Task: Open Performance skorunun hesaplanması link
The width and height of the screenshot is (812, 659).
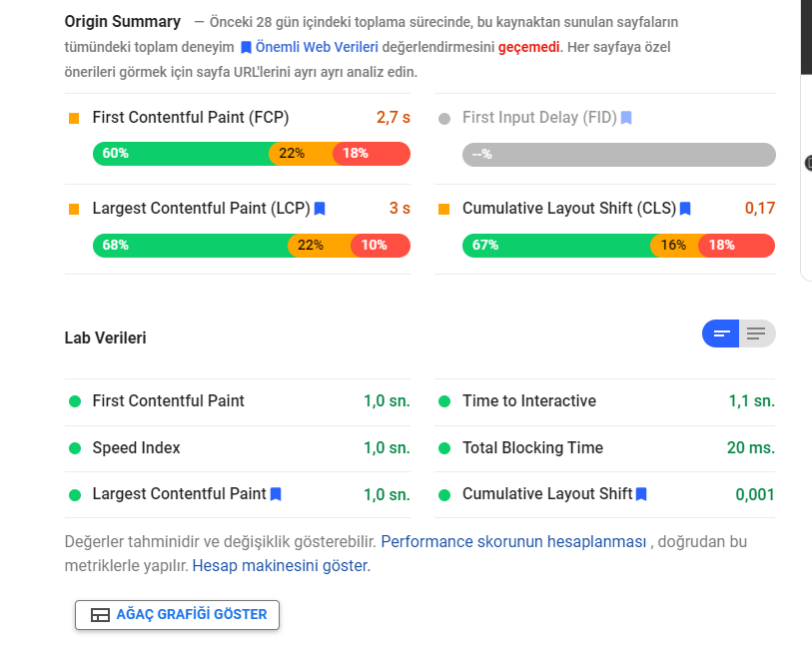Action: click(x=513, y=541)
